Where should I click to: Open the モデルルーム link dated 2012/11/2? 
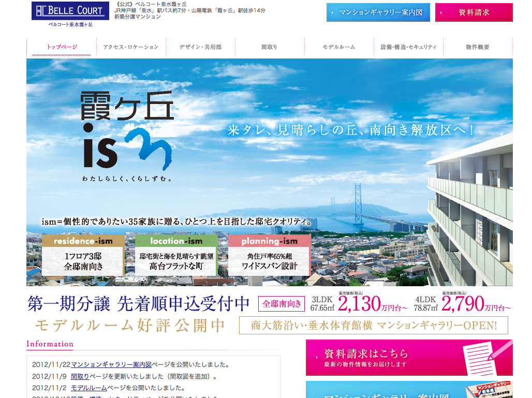pos(89,388)
